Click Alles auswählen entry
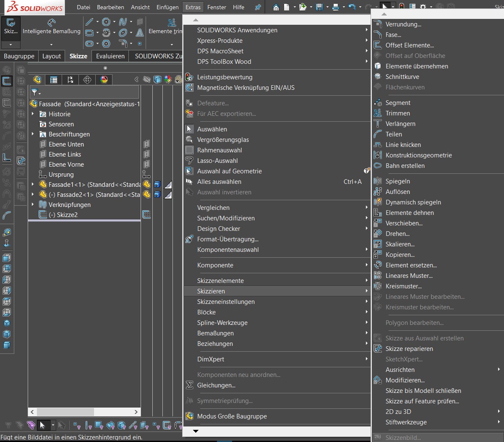The width and height of the screenshot is (504, 442). 219,182
